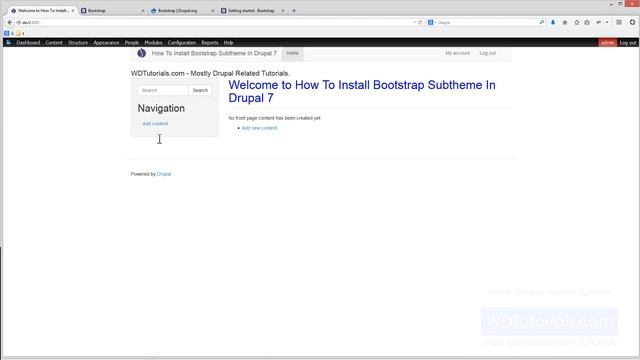The height and width of the screenshot is (360, 640).
Task: Click Log out in the admin toolbar
Action: [x=628, y=42]
